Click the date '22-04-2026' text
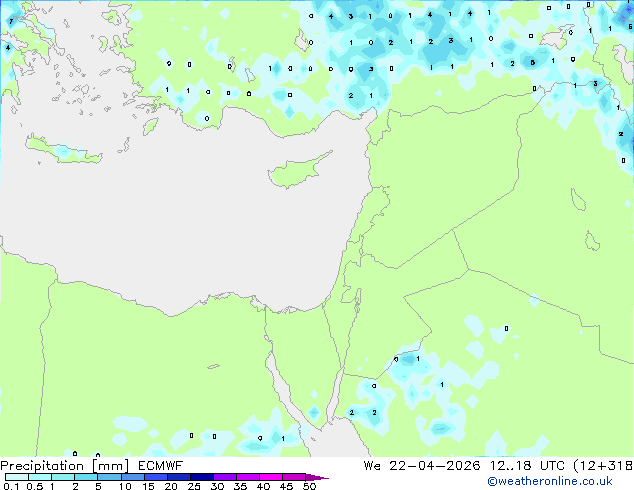Viewport: 634px width, 490px height. tap(435, 466)
